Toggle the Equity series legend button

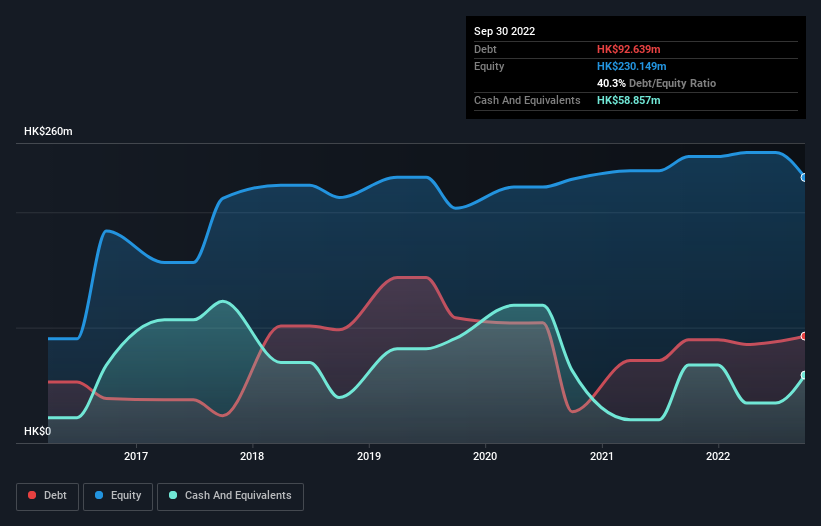pos(118,496)
